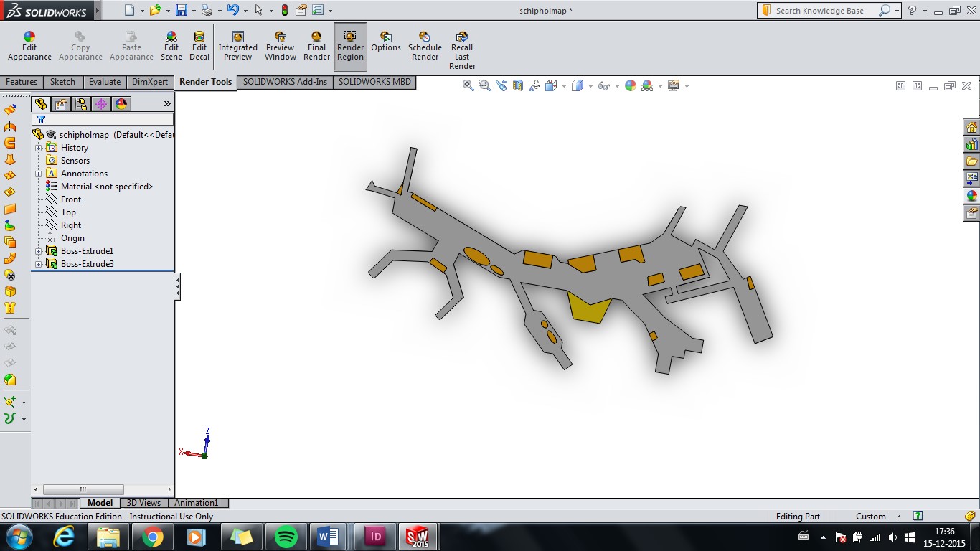The image size is (980, 551).
Task: Open the Custom units dropdown in status bar
Action: (x=900, y=517)
